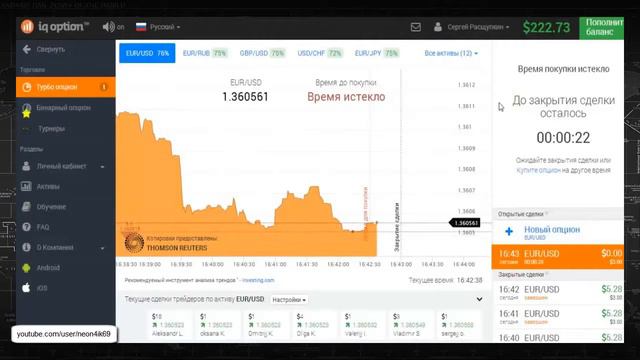Click the $222.73 balance amount
Screen dimensions: 640x360
click(546, 27)
